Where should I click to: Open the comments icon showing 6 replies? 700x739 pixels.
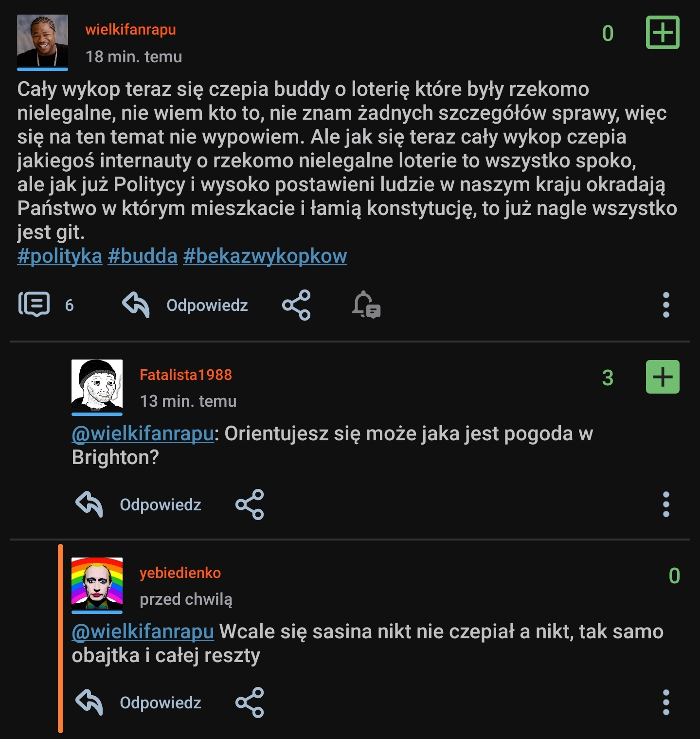tap(34, 305)
